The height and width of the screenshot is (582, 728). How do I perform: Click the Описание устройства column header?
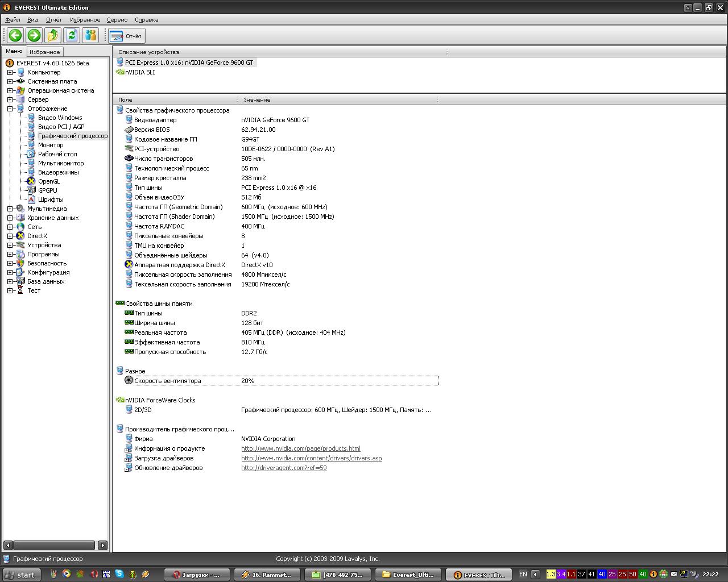tap(280, 52)
